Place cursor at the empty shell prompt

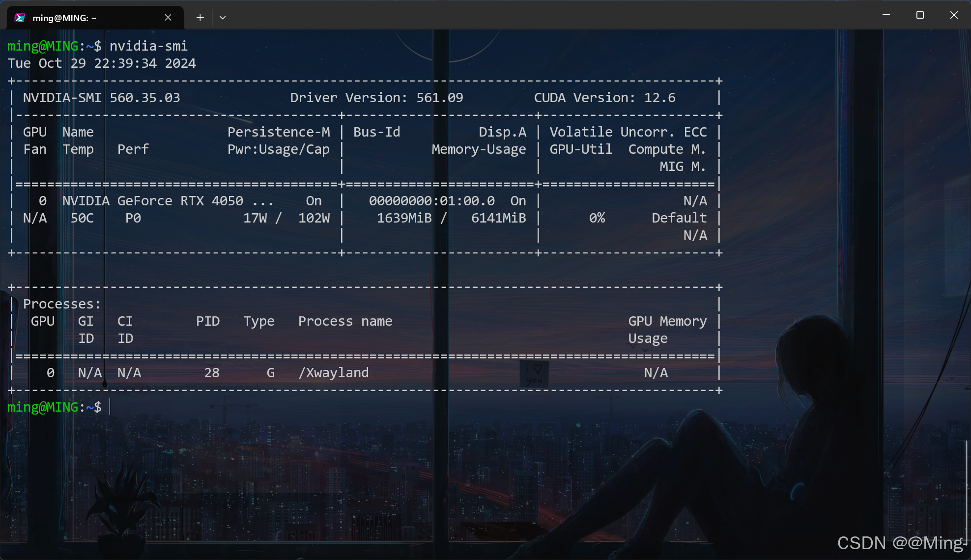pos(111,407)
